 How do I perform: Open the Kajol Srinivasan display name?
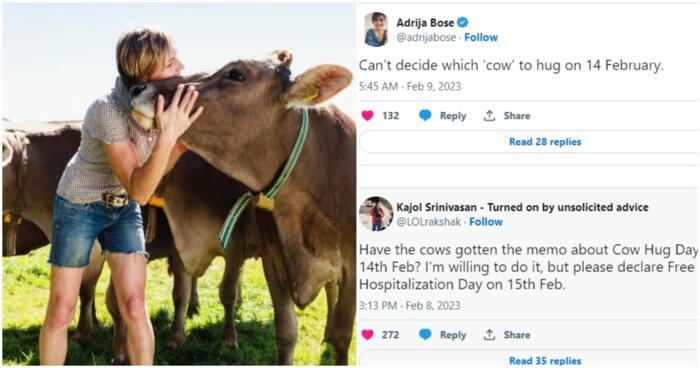click(437, 207)
